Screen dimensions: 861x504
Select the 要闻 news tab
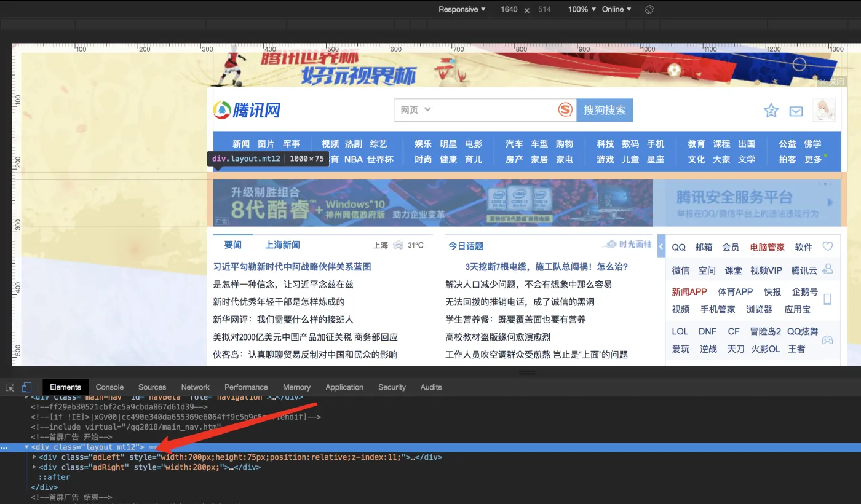pos(233,245)
